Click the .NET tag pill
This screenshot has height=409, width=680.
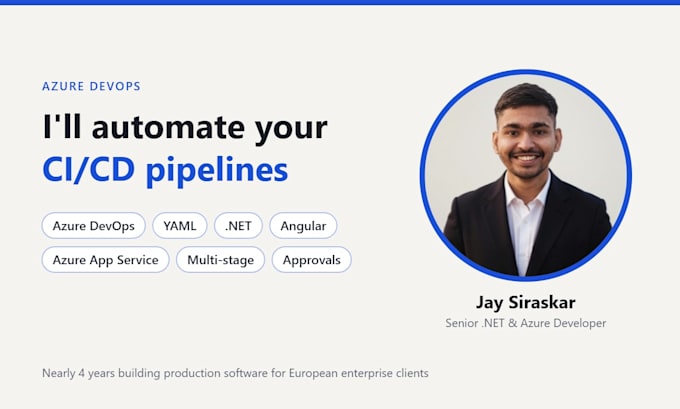pos(238,226)
